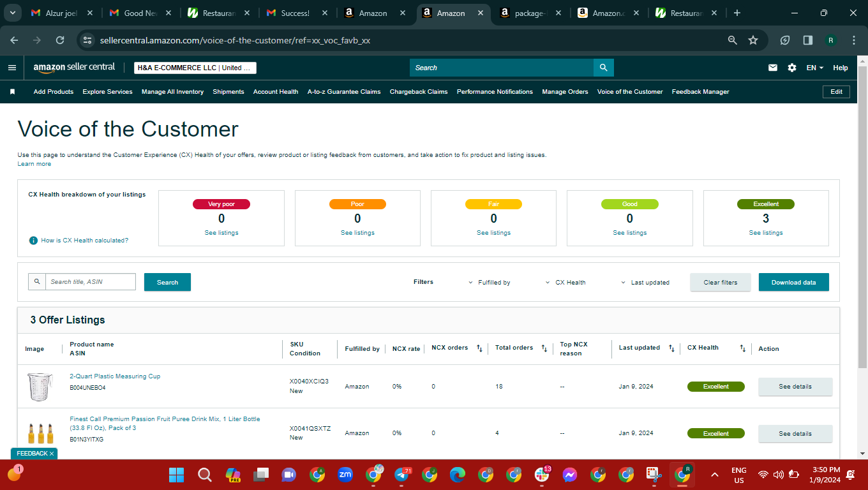Click the measuring cup product thumbnail
Screen dimensions: 868x490
(x=40, y=387)
